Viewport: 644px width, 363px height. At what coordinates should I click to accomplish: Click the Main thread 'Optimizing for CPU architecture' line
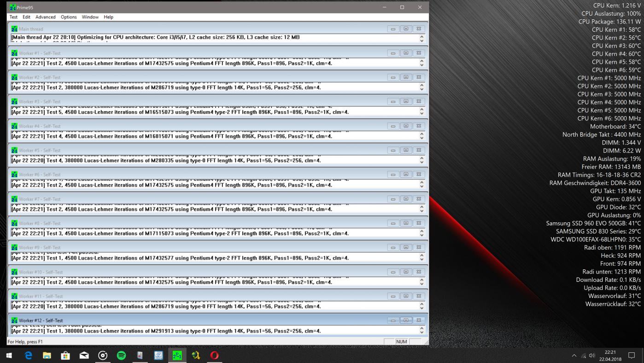point(155,37)
